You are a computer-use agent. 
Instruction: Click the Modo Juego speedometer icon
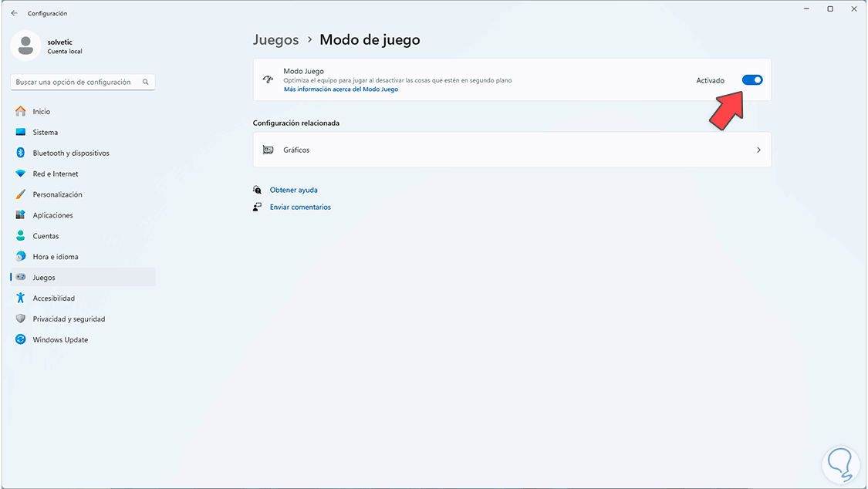click(x=268, y=79)
